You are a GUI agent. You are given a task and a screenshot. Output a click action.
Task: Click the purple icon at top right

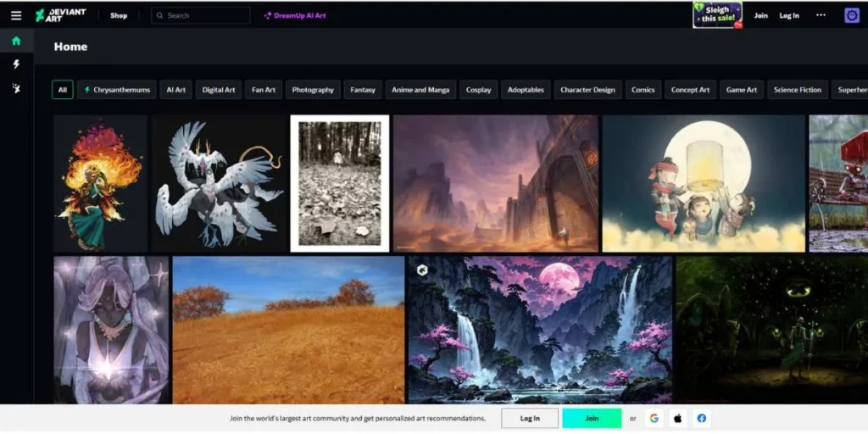(x=852, y=15)
